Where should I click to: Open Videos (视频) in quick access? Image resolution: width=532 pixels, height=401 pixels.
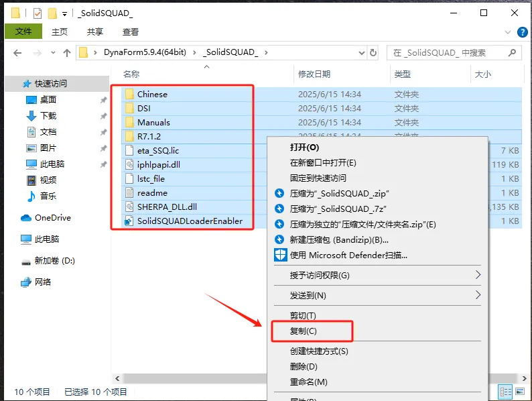point(48,180)
